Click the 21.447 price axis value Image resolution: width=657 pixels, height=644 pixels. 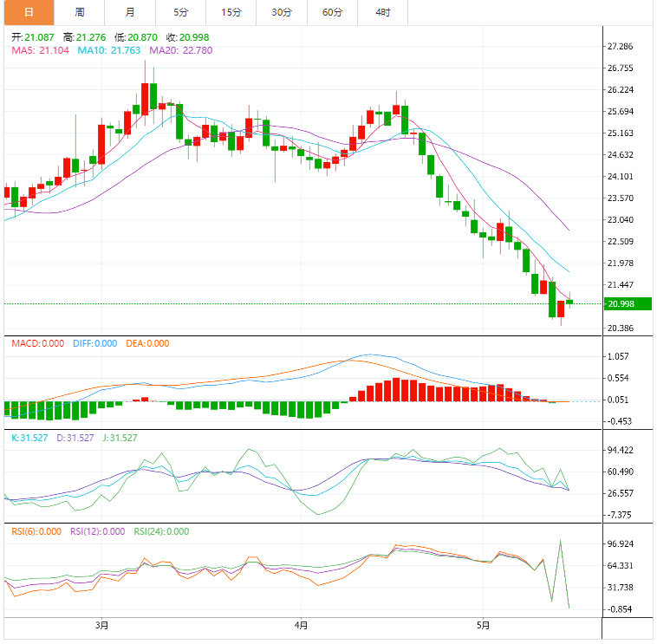[620, 285]
